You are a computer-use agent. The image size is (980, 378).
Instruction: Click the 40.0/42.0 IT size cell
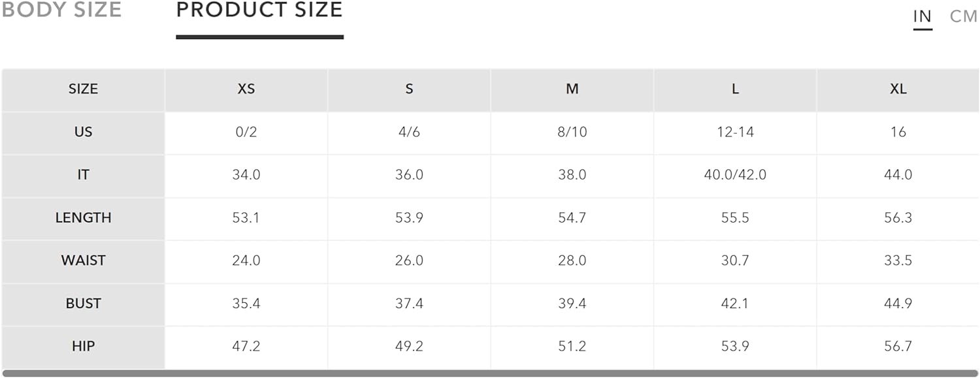(735, 176)
